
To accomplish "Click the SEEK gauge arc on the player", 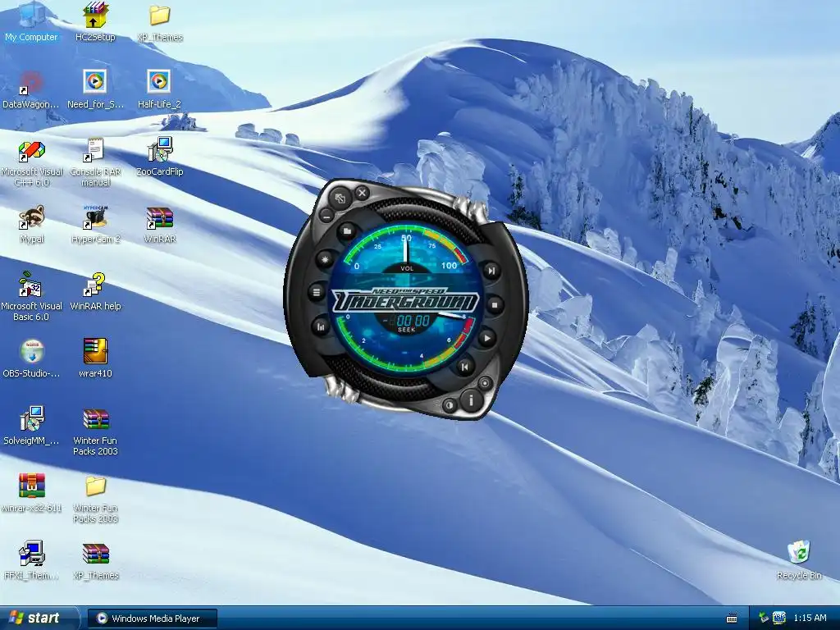I will tap(405, 343).
